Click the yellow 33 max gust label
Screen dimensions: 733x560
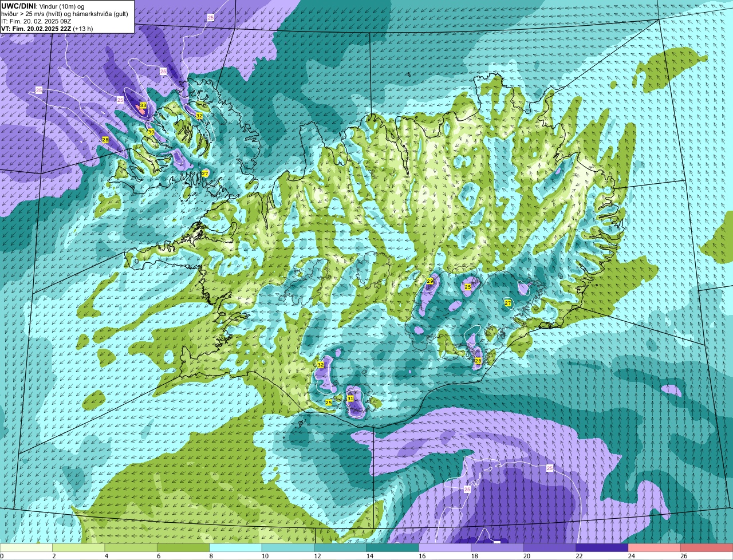point(143,106)
